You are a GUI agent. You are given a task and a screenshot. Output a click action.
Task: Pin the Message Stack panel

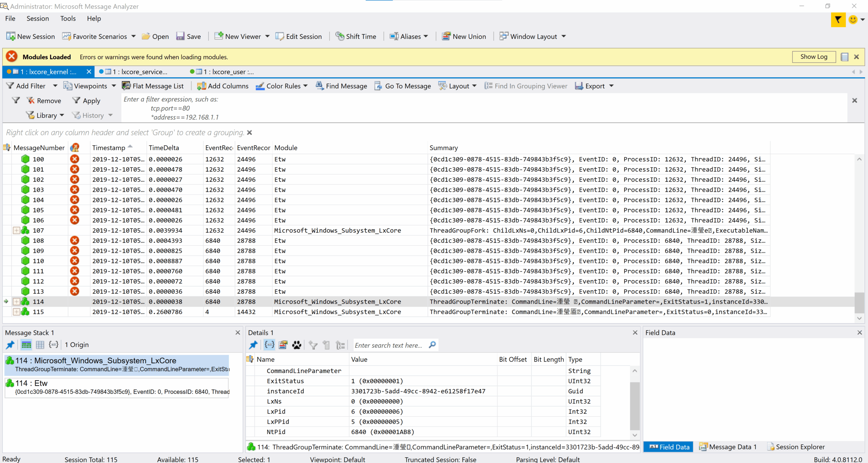(10, 345)
